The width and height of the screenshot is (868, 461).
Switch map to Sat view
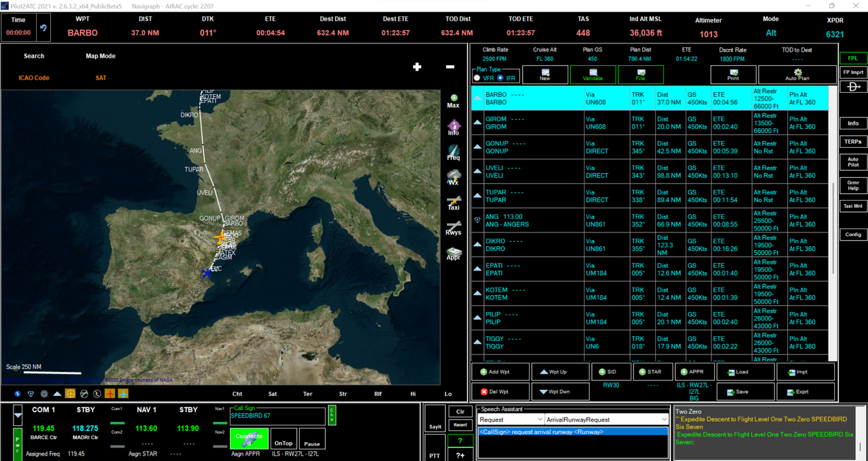tap(272, 393)
